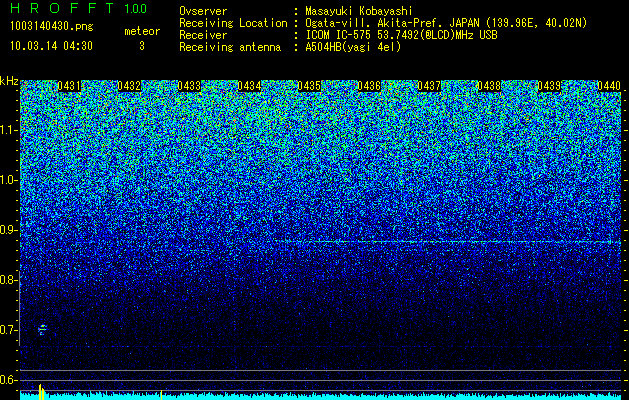Click the 1.0 frequency axis label
This screenshot has height=400, width=629.
point(8,180)
